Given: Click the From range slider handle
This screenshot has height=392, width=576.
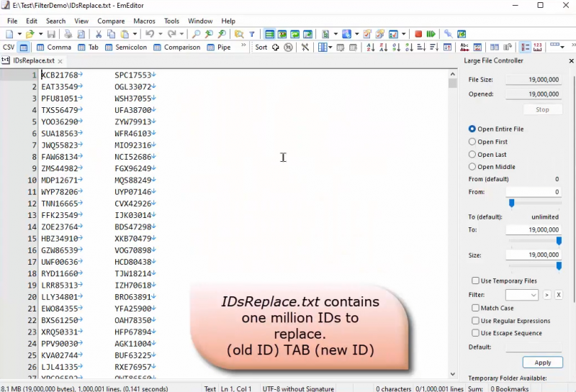Looking at the screenshot, I should pos(512,203).
